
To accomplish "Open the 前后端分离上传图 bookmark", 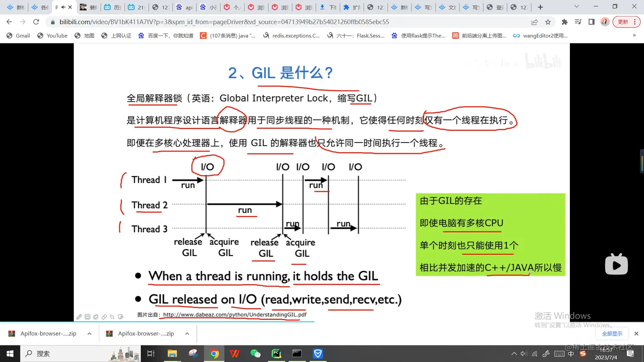I will click(479, 36).
